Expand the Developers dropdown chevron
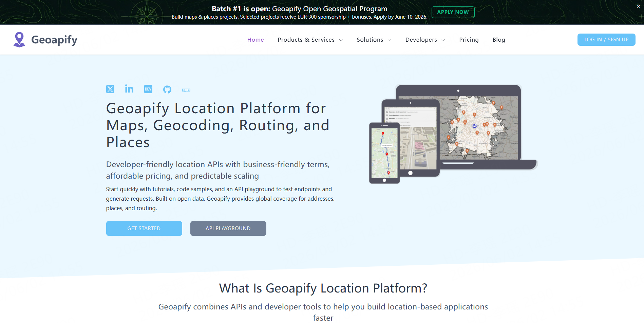Viewport: 644px width, 323px height. point(443,40)
